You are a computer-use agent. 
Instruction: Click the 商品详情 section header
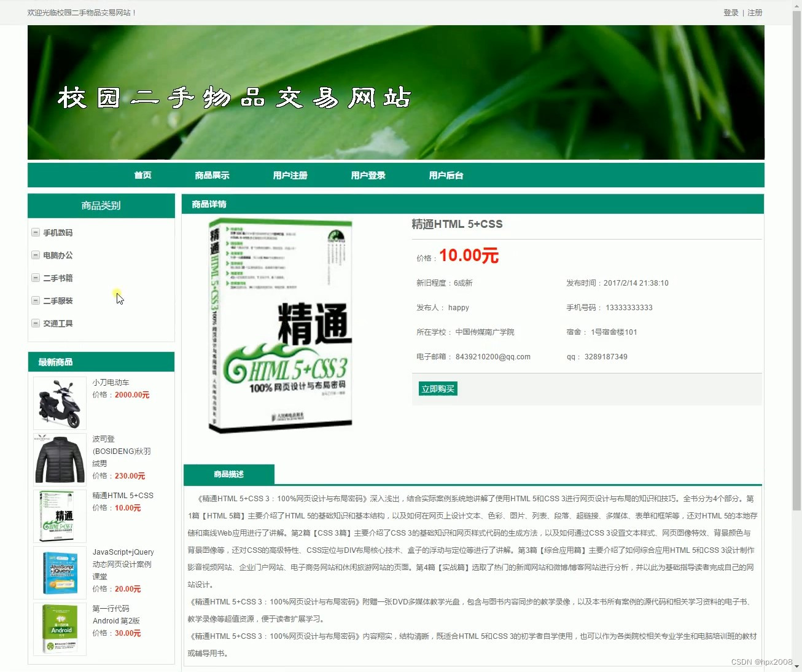tap(473, 204)
